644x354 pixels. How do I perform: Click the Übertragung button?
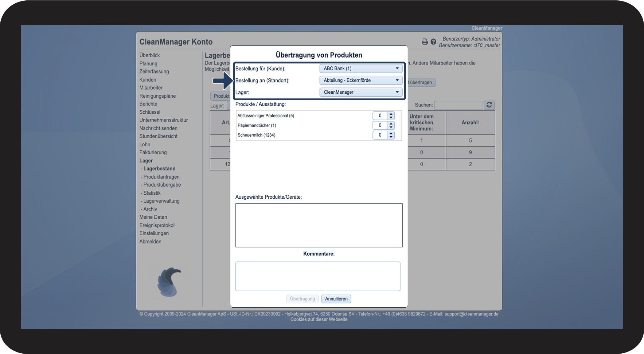pos(303,299)
